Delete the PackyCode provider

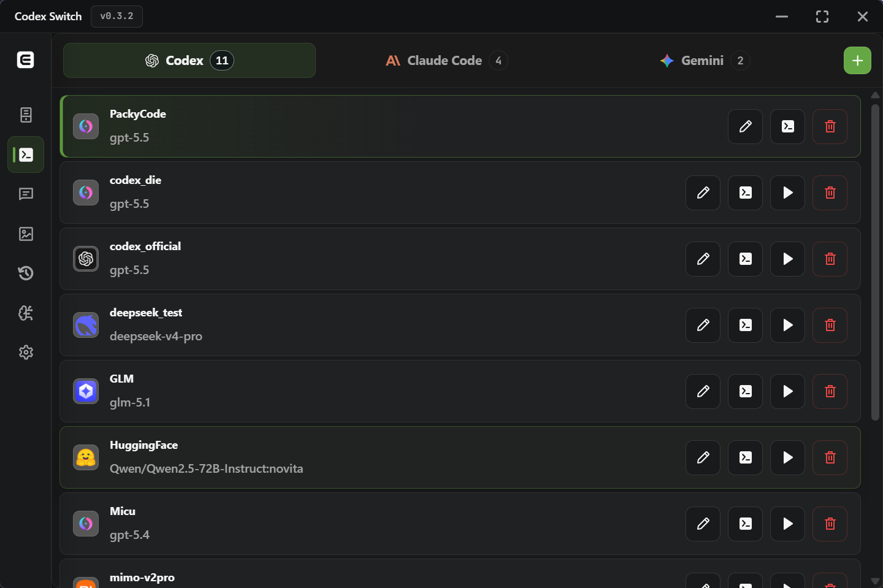coord(830,126)
